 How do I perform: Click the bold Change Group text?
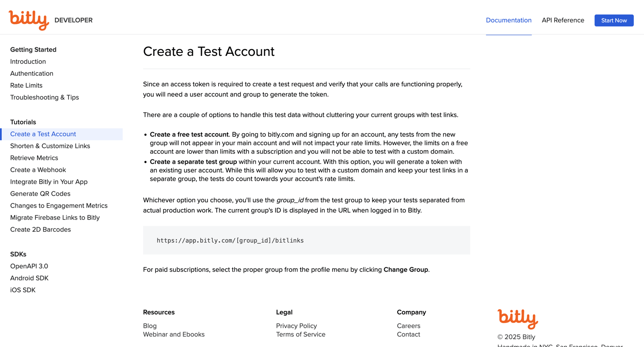click(406, 269)
